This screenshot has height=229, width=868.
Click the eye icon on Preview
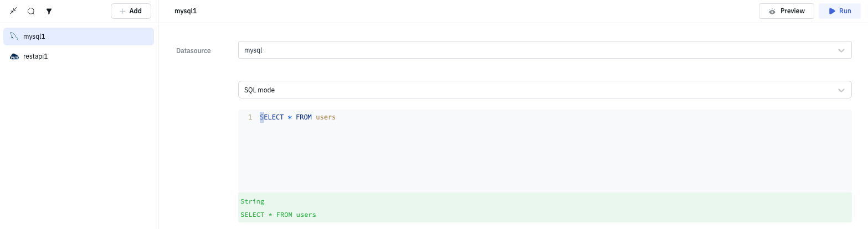pyautogui.click(x=772, y=11)
